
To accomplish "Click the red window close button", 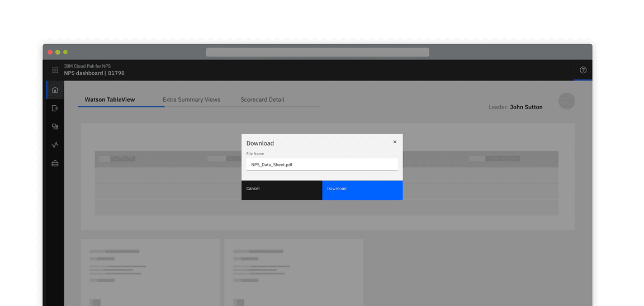I will pos(50,52).
